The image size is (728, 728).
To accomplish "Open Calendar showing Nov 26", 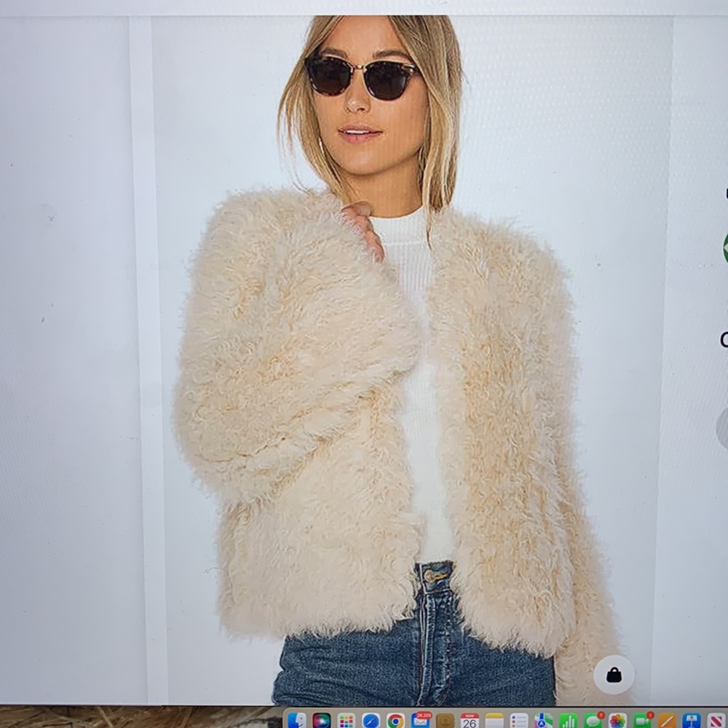I will click(x=470, y=720).
